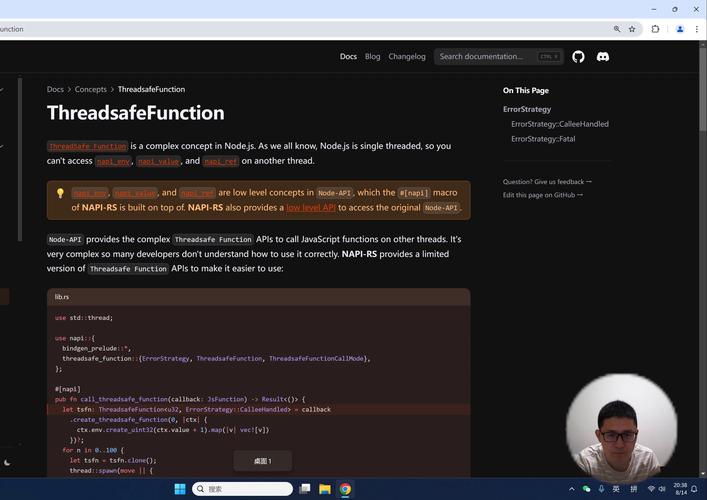Focus the Search documentation field
Viewport: 707px width, 500px height.
499,57
